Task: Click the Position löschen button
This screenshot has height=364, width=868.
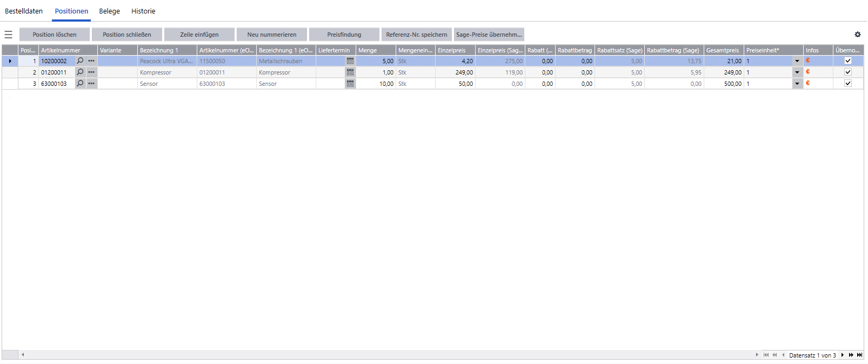Action: coord(55,35)
